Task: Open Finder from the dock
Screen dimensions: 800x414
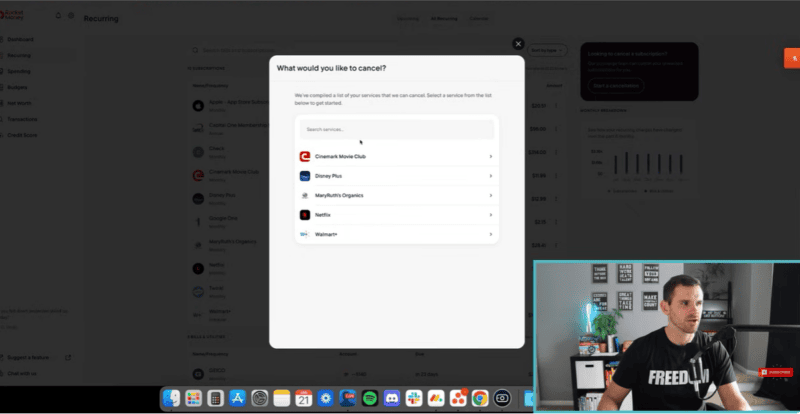Action: point(171,398)
